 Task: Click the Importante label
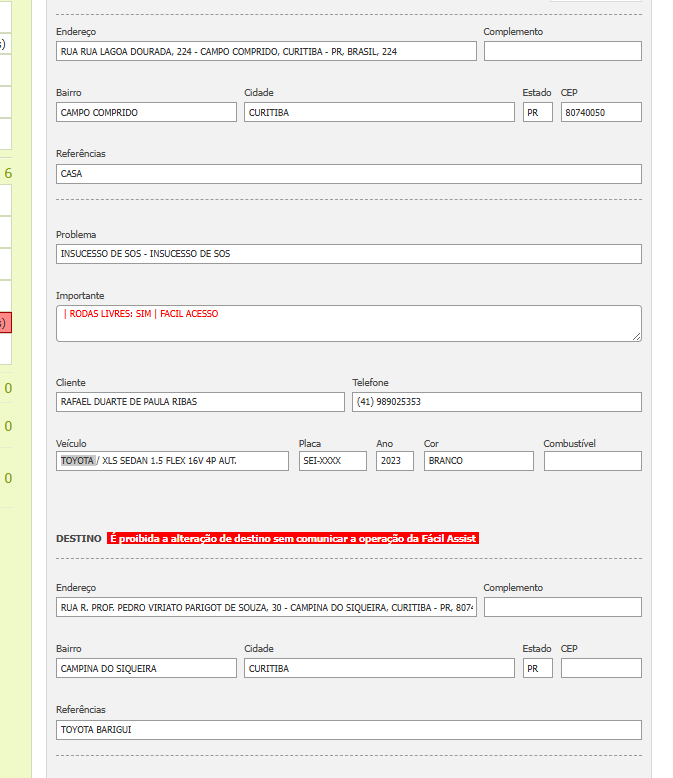80,296
